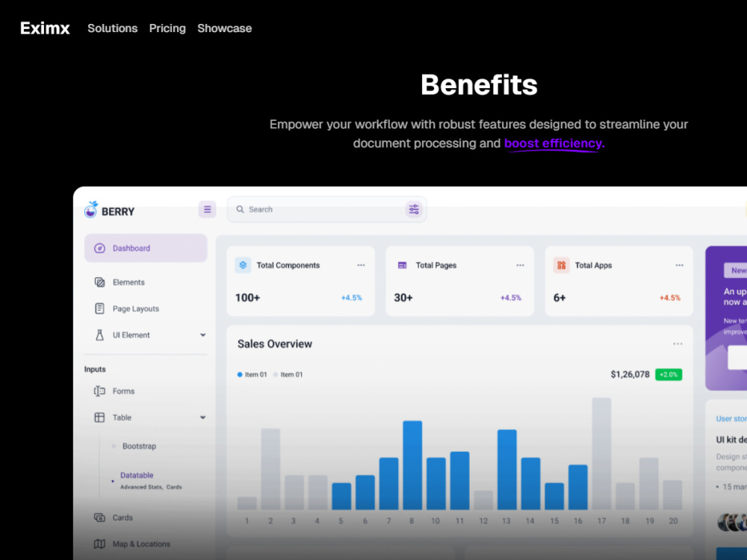Click the Cards sidebar icon

tap(99, 517)
